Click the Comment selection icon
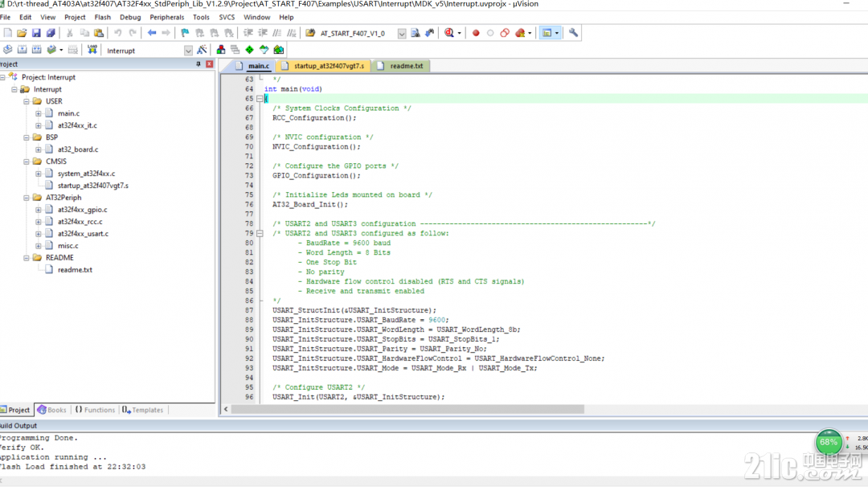 (x=277, y=33)
